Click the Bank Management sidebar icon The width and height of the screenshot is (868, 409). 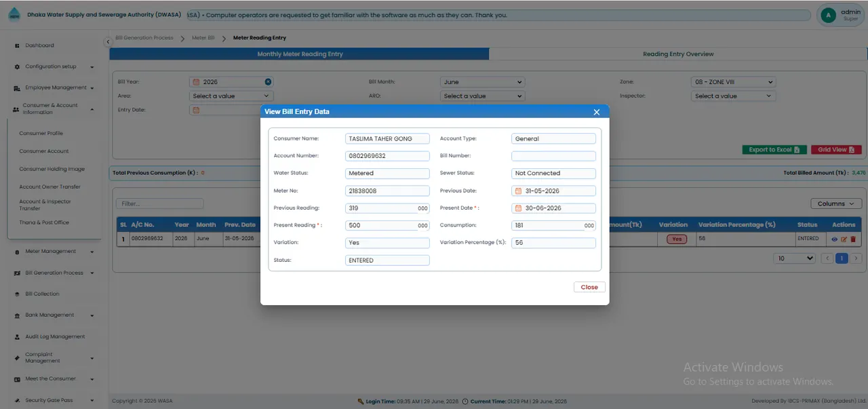coord(17,315)
